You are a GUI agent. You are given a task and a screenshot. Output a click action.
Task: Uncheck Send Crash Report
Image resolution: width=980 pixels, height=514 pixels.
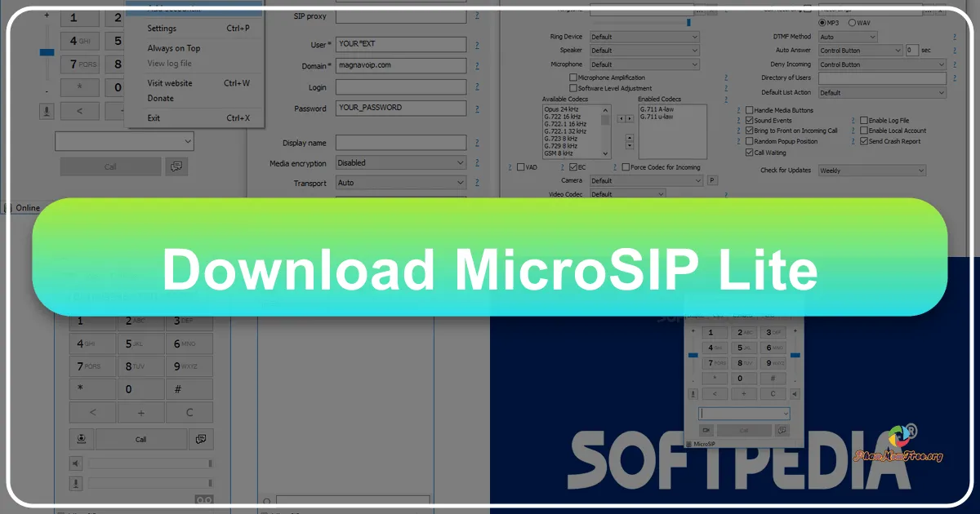click(864, 140)
